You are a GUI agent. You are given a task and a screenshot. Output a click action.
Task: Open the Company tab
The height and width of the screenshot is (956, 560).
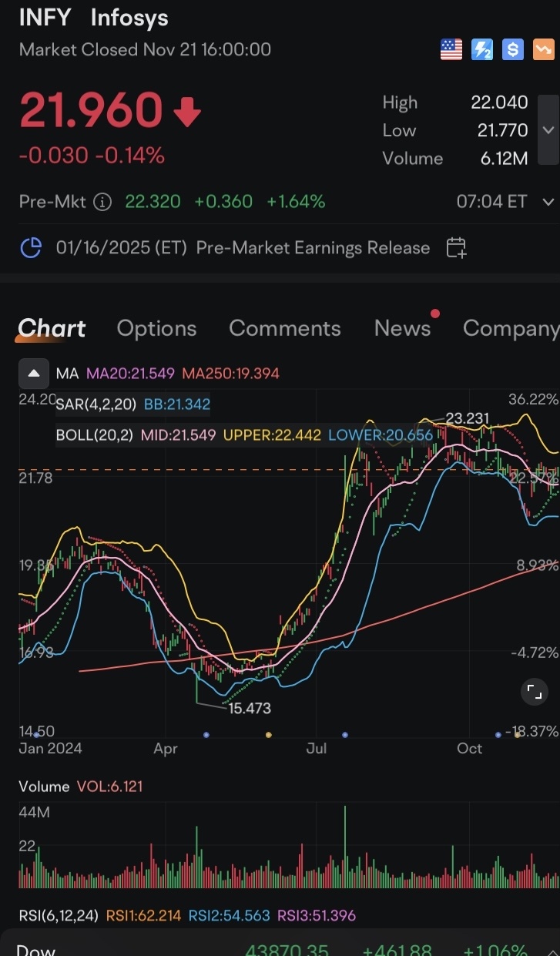[511, 328]
